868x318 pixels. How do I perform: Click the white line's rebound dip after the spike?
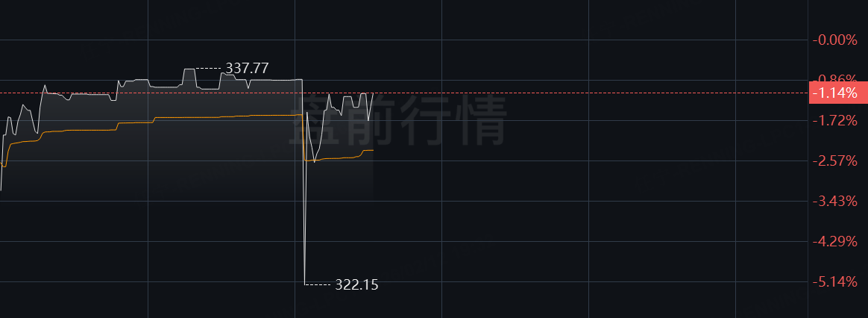pyautogui.click(x=314, y=162)
